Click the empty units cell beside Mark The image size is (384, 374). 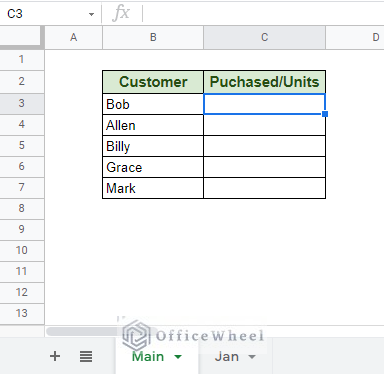click(x=264, y=188)
